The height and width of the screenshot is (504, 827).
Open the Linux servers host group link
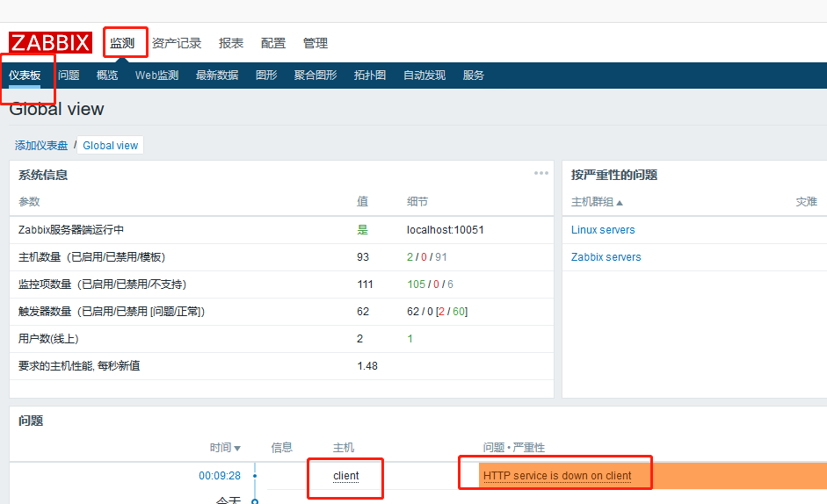[x=603, y=230]
